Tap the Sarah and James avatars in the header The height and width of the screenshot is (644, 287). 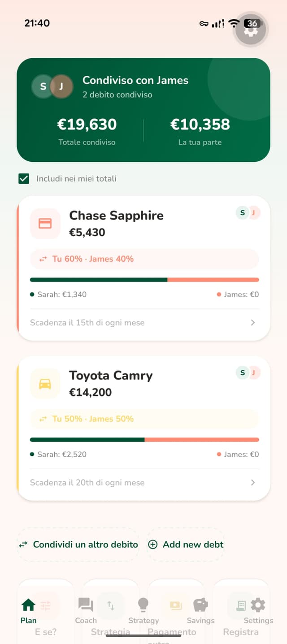(x=52, y=86)
